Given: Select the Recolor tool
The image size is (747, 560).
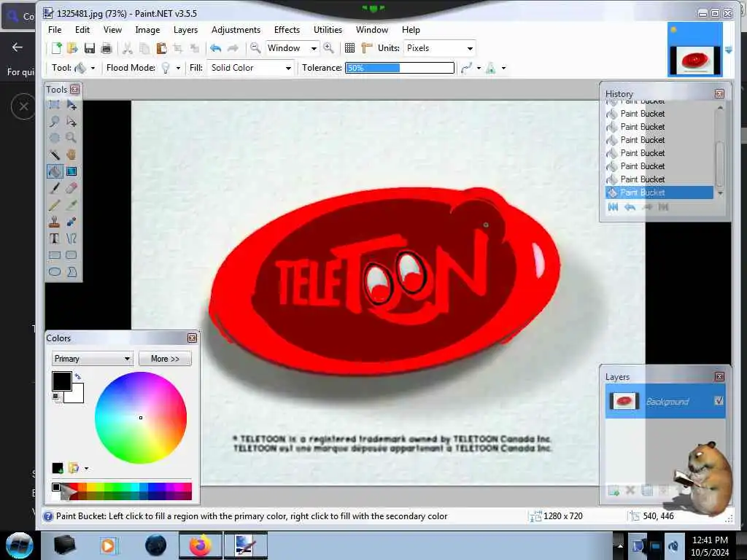Looking at the screenshot, I should 71,222.
